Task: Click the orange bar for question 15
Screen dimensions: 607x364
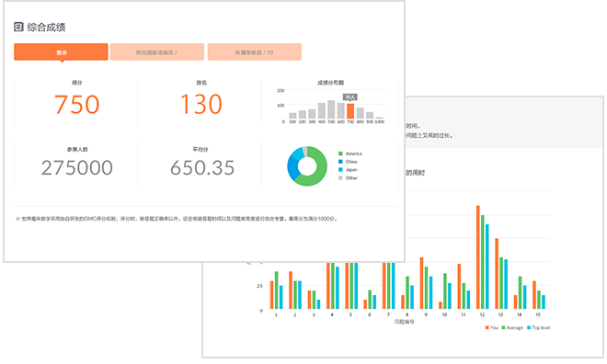Action: click(x=534, y=295)
